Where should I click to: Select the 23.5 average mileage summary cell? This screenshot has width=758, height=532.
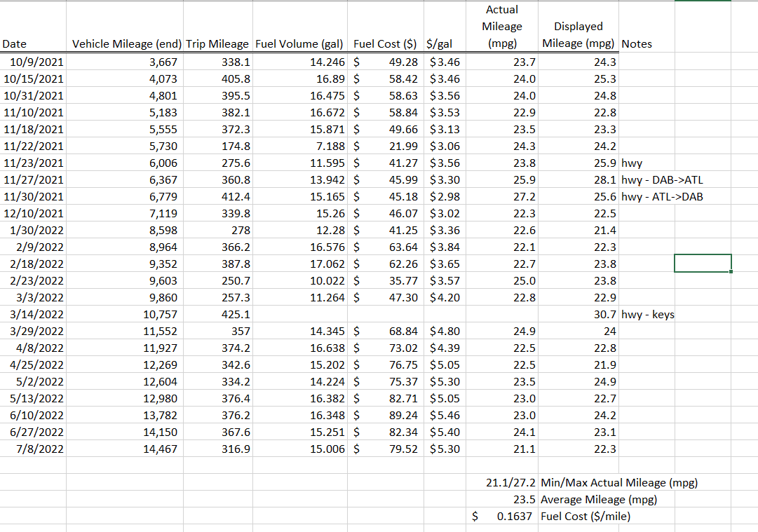pyautogui.click(x=502, y=499)
